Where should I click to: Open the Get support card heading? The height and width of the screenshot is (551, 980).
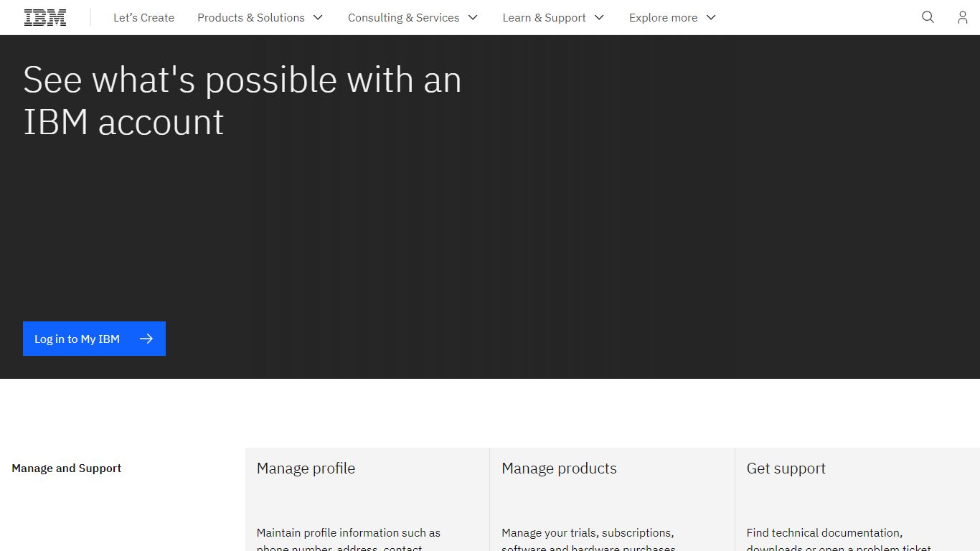coord(786,468)
